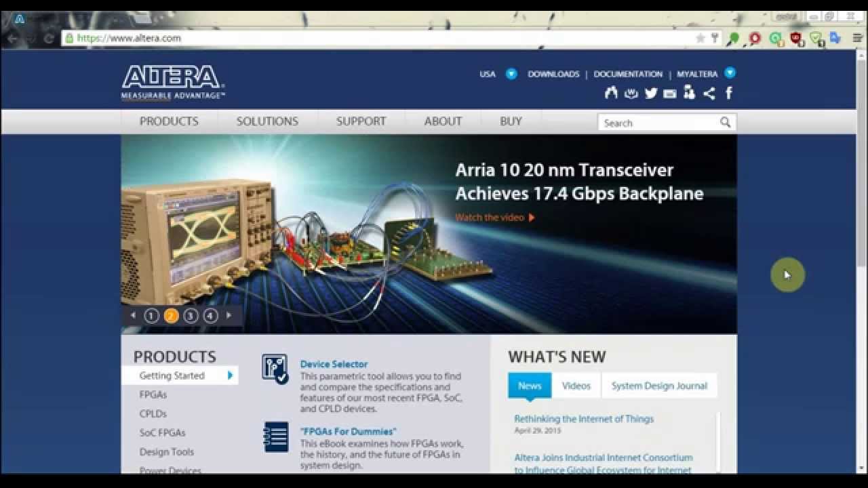Click the Device Selector tool icon

pos(275,369)
